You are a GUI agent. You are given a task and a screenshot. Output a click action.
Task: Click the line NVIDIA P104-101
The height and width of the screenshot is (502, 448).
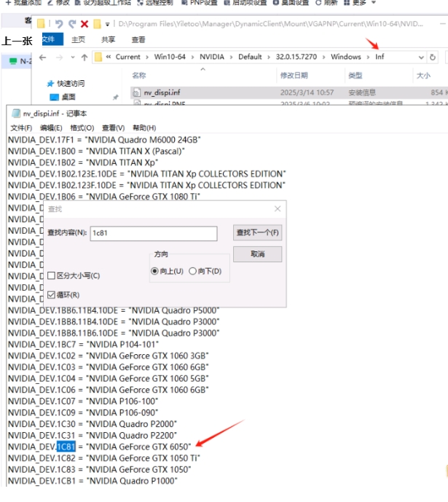83,345
